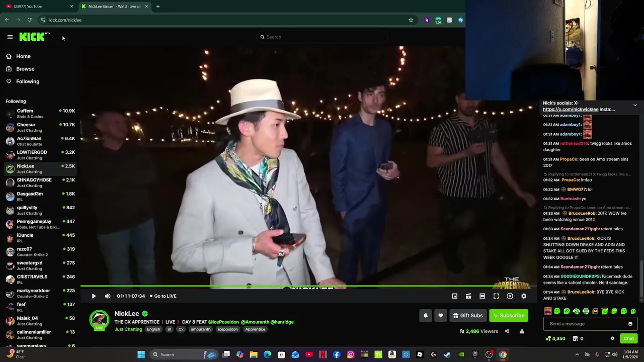Image resolution: width=644 pixels, height=362 pixels.
Task: Open channel points balance 4,350
Action: pyautogui.click(x=555, y=339)
